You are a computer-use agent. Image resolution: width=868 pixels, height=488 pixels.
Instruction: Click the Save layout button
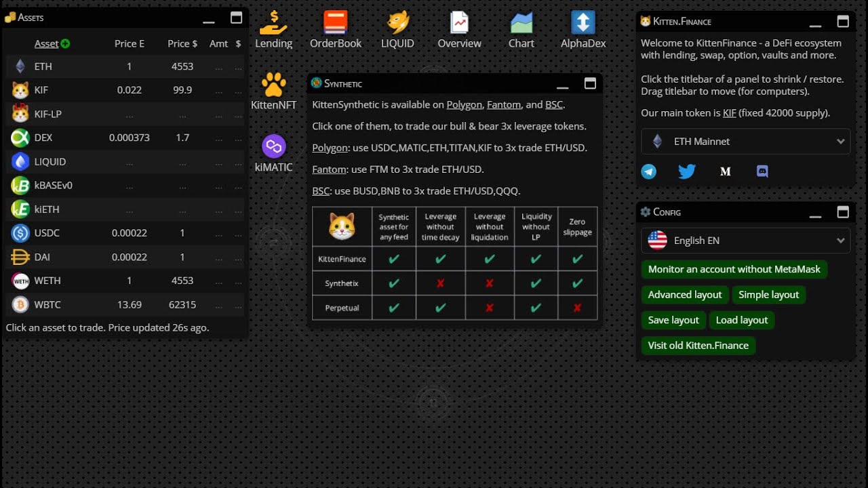(673, 320)
